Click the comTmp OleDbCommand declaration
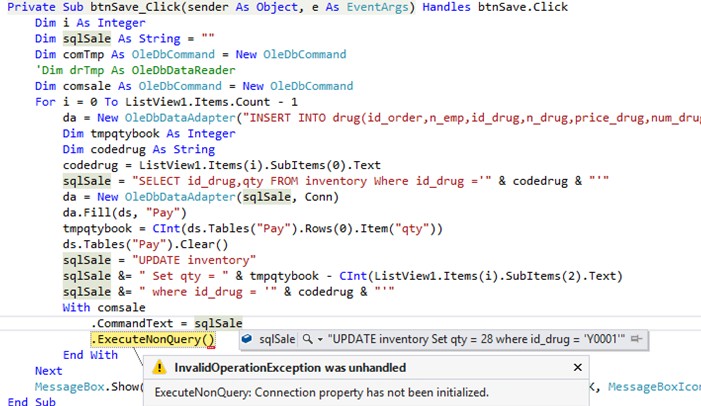This screenshot has width=701, height=406. [x=190, y=55]
